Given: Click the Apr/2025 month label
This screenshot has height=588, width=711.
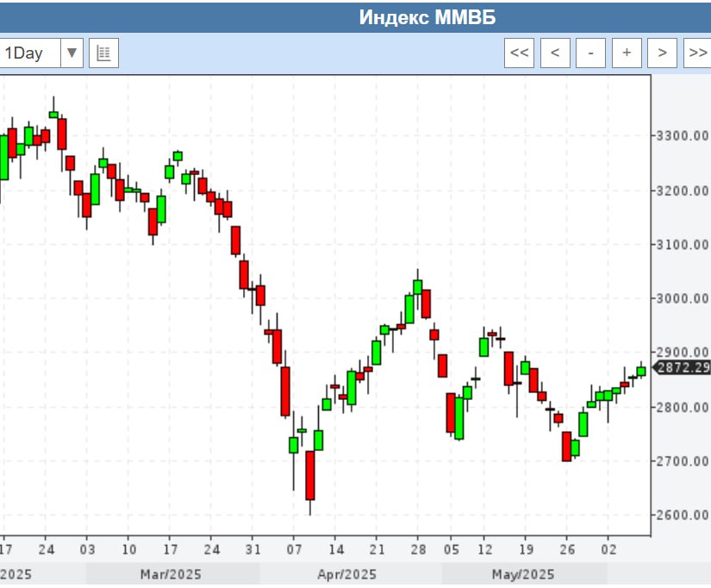Looking at the screenshot, I should [347, 575].
